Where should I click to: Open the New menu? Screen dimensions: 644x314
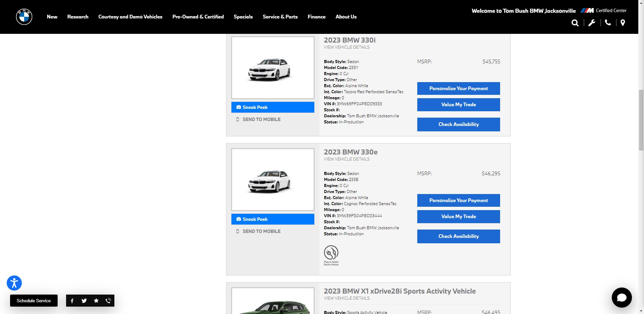(52, 17)
